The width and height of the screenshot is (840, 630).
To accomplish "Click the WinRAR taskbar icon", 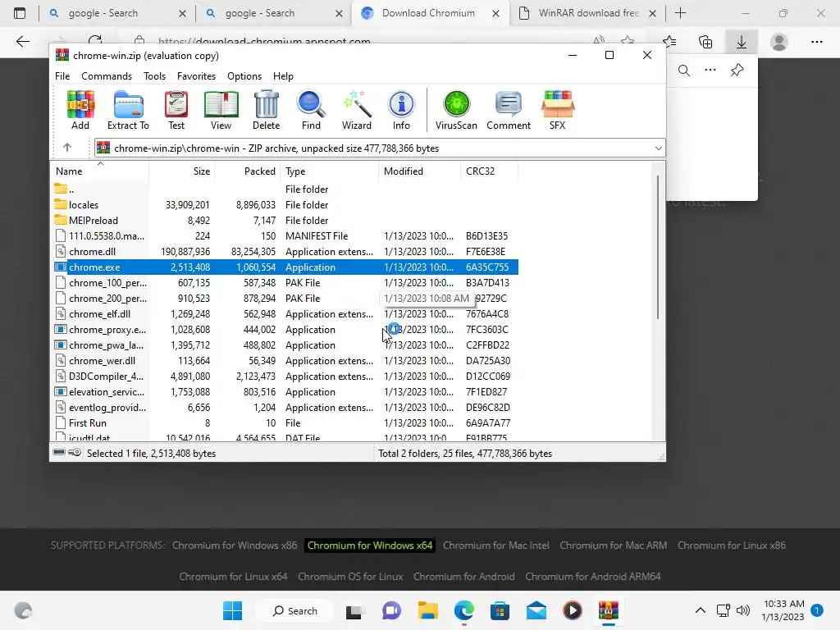I will [x=609, y=610].
